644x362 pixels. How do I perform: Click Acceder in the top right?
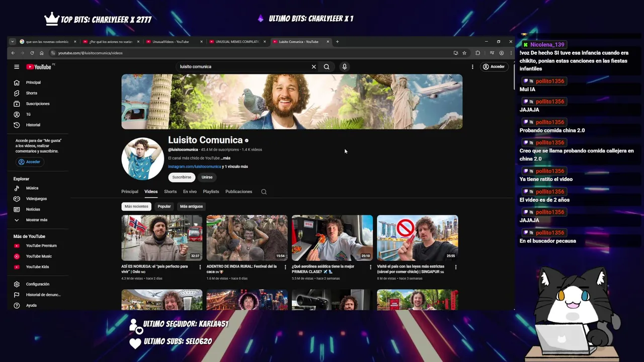(494, 66)
